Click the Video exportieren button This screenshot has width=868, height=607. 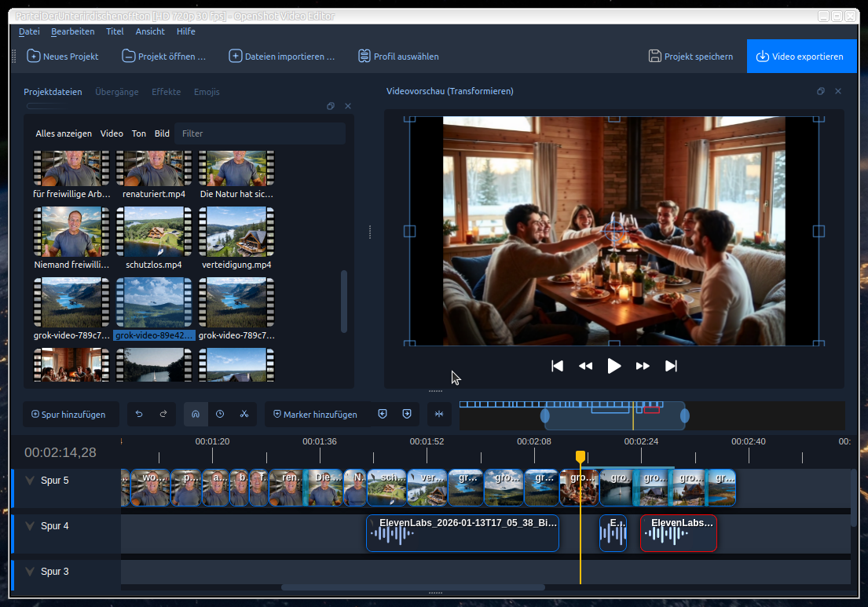(800, 57)
